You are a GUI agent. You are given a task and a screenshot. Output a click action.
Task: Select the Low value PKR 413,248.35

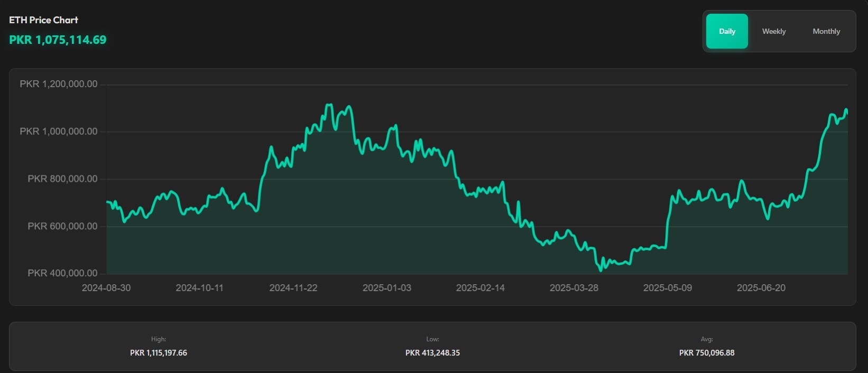(x=432, y=353)
